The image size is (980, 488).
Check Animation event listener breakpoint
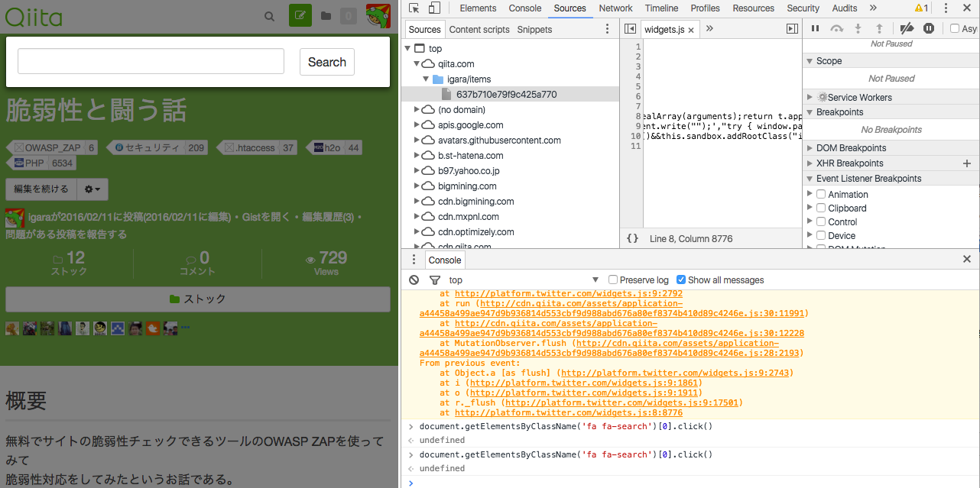(x=821, y=194)
